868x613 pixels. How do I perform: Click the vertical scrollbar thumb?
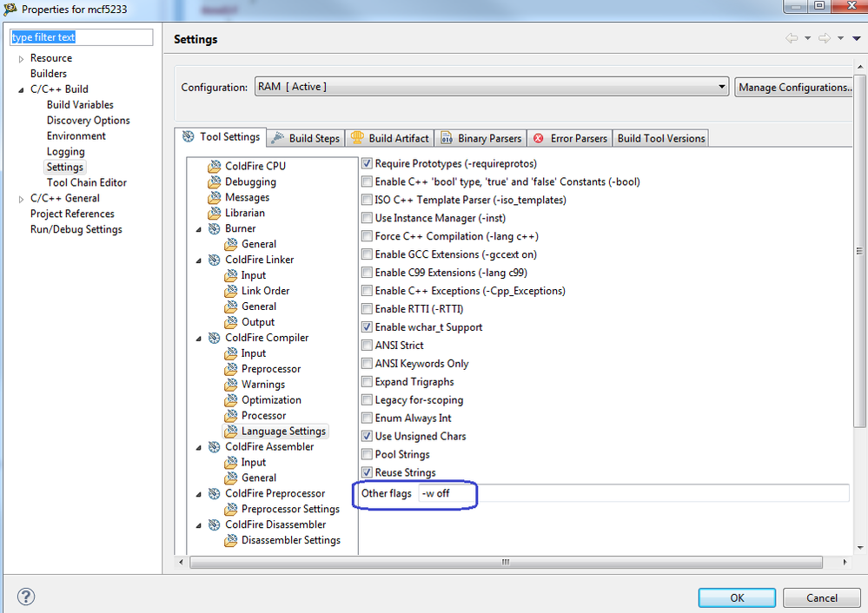(x=859, y=250)
